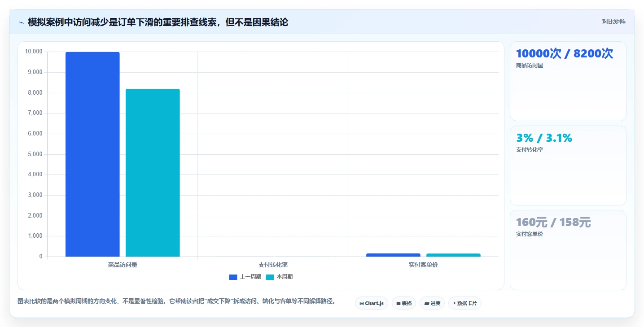644x327 pixels.
Task: Click the blue 上一周期 legend color swatch
Action: point(233,277)
